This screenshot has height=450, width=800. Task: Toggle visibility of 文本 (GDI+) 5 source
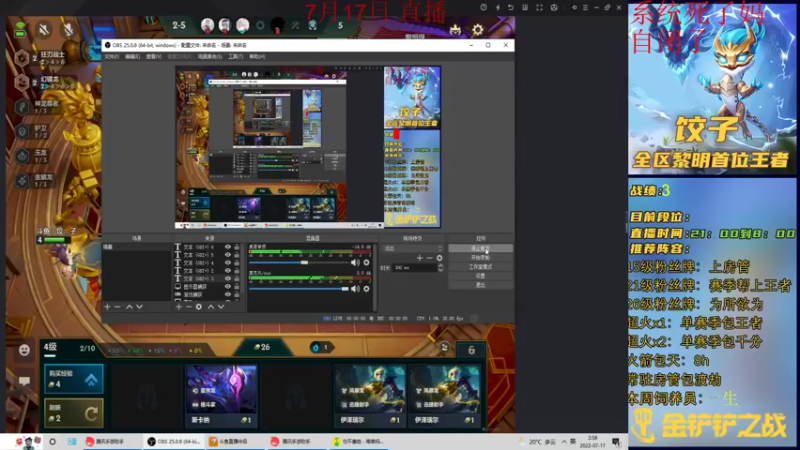click(228, 255)
